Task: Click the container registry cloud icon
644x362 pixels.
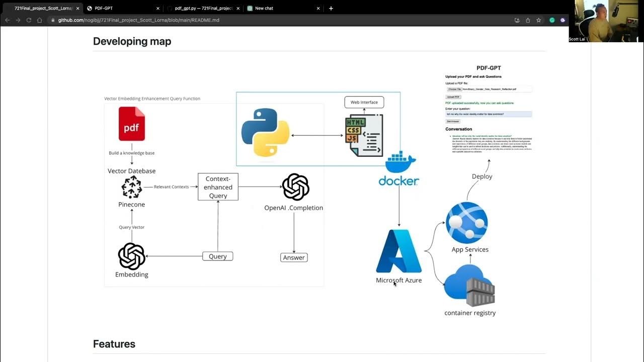Action: [x=470, y=285]
